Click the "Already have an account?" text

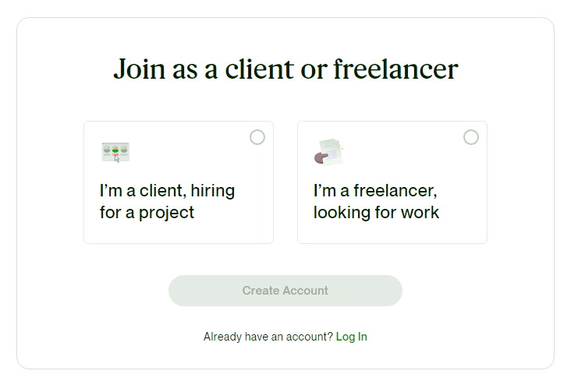268,337
